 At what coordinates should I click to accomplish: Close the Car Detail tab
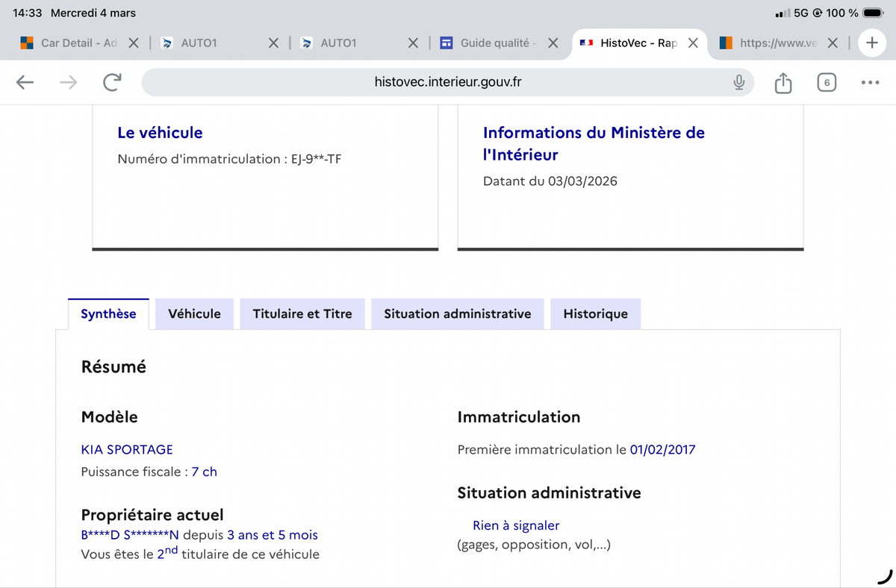coord(134,43)
